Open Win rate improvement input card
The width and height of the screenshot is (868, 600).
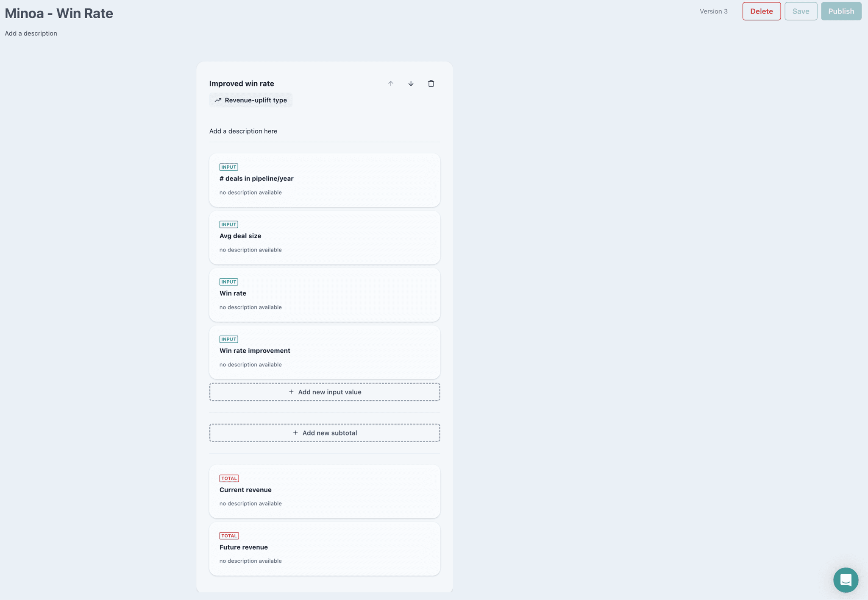click(x=324, y=352)
